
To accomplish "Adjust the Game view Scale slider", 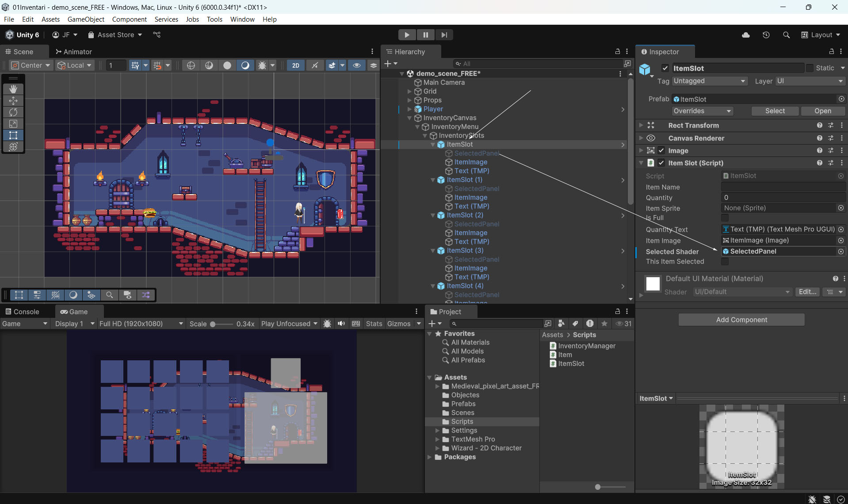I will 213,324.
